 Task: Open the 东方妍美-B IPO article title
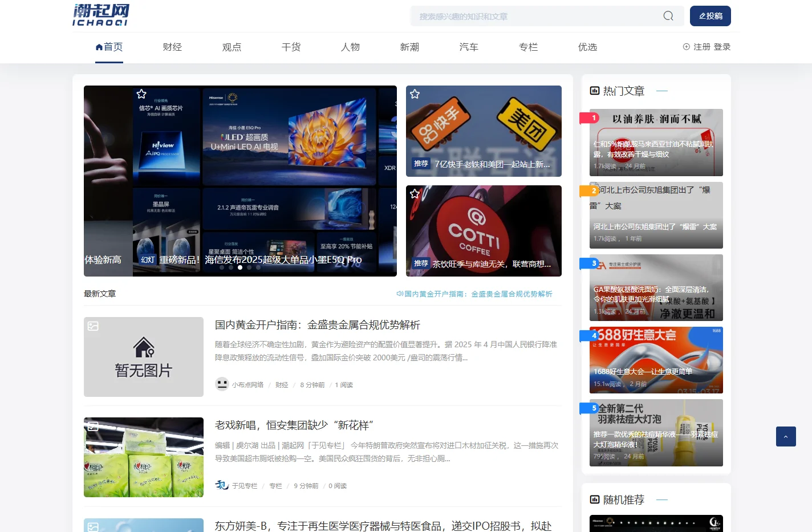pyautogui.click(x=383, y=526)
